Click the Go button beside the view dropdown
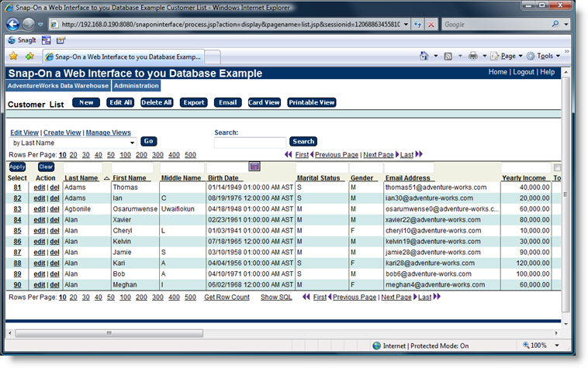Image resolution: width=588 pixels, height=368 pixels. (148, 141)
